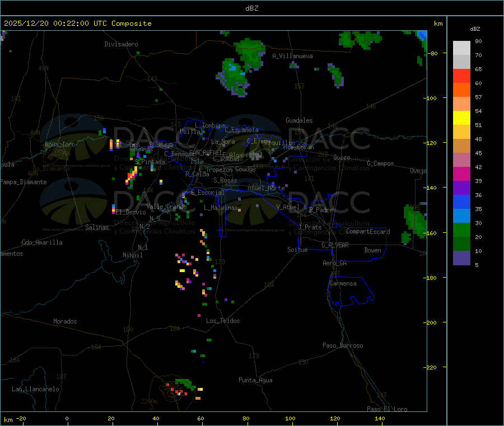
Task: Click the Guico map label
Action: (x=342, y=157)
